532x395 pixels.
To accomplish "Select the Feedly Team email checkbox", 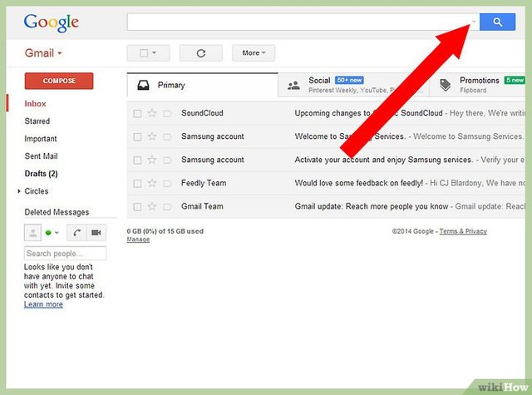I will [x=137, y=183].
